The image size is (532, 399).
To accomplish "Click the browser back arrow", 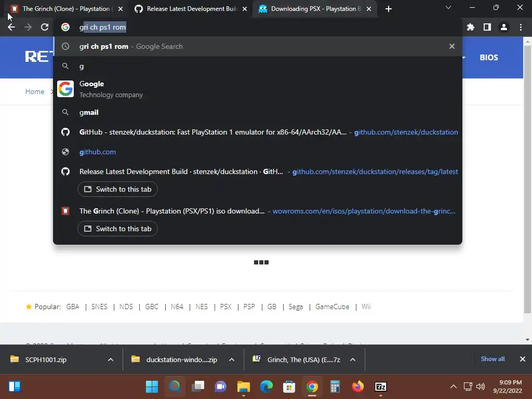I will (x=11, y=27).
